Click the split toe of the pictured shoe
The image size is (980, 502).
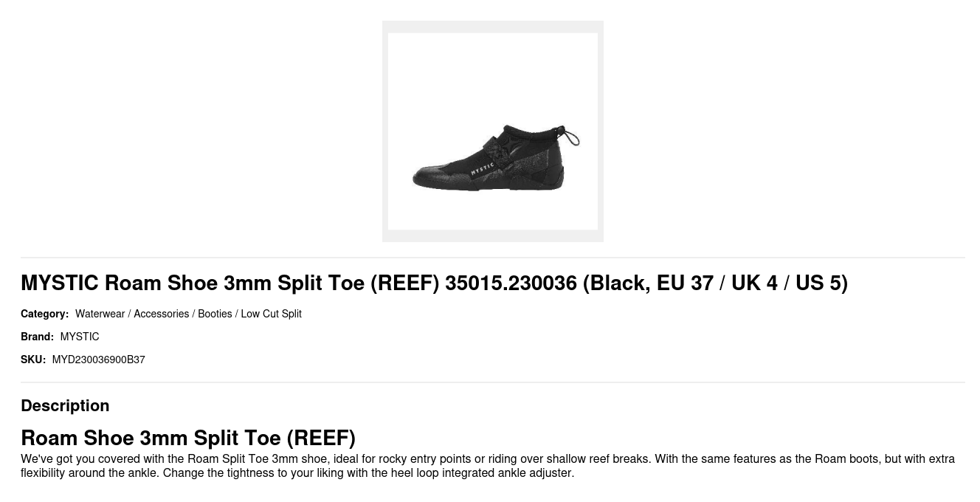coord(428,177)
